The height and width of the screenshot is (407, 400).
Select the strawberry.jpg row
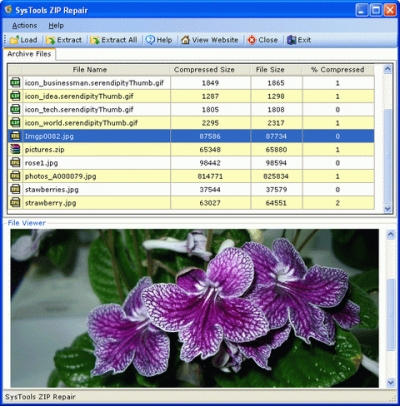[191, 203]
